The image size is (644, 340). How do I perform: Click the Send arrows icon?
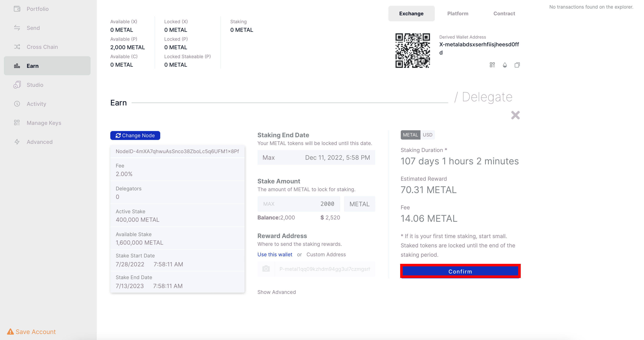pyautogui.click(x=17, y=28)
